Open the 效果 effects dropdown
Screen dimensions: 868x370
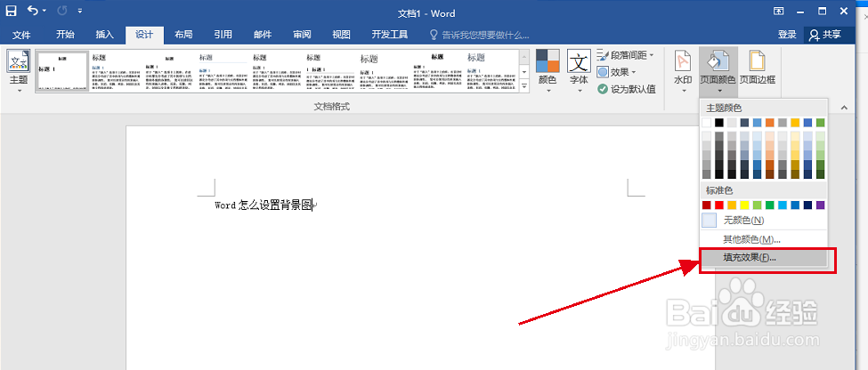pyautogui.click(x=617, y=72)
